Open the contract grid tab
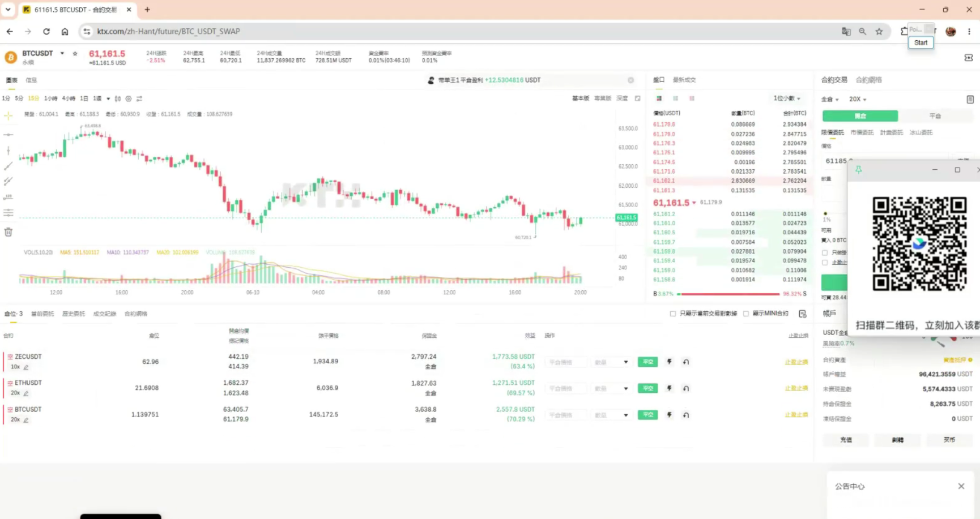The width and height of the screenshot is (980, 519). pos(868,80)
